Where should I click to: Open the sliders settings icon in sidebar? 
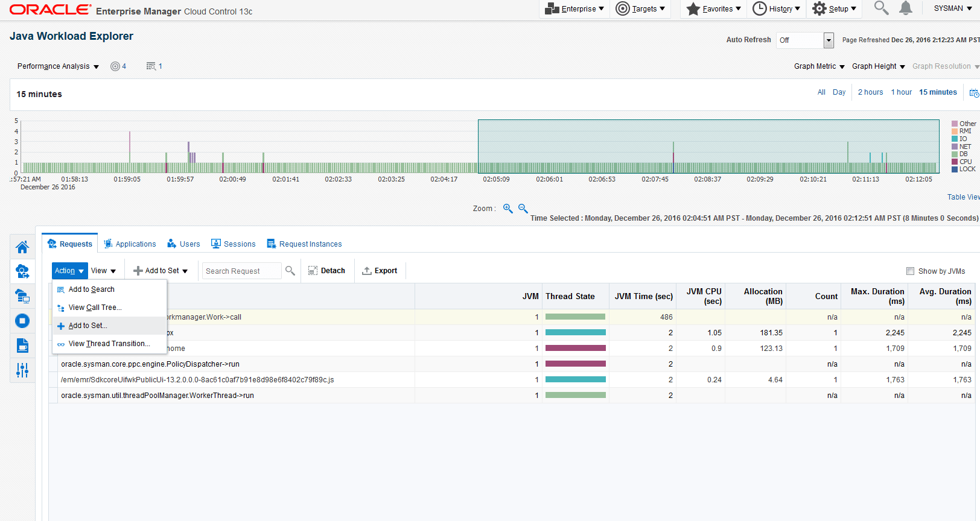point(22,370)
